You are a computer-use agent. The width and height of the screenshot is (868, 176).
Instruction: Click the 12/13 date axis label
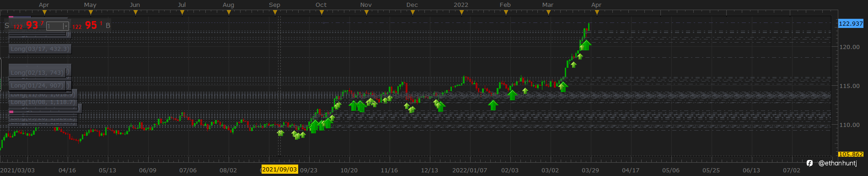(x=429, y=170)
